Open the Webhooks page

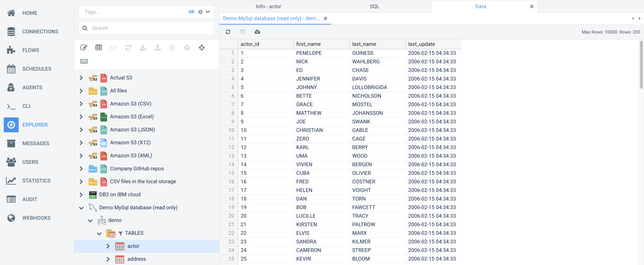click(x=36, y=217)
